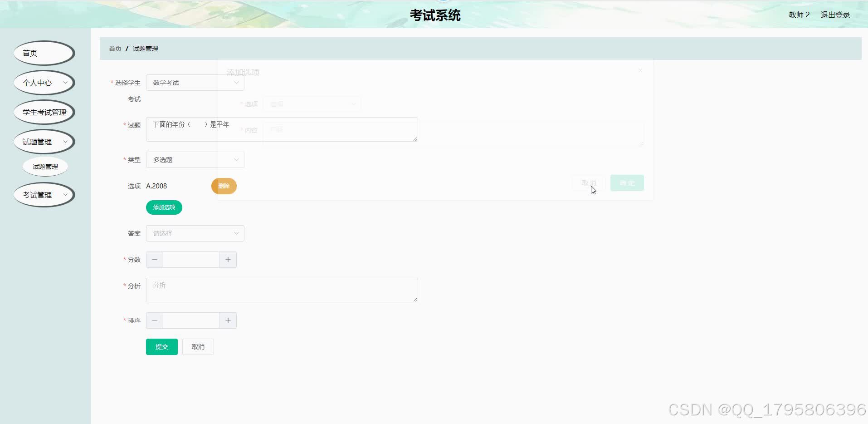This screenshot has width=868, height=424.
Task: Expand the 考试管理 sidebar menu
Action: [44, 195]
